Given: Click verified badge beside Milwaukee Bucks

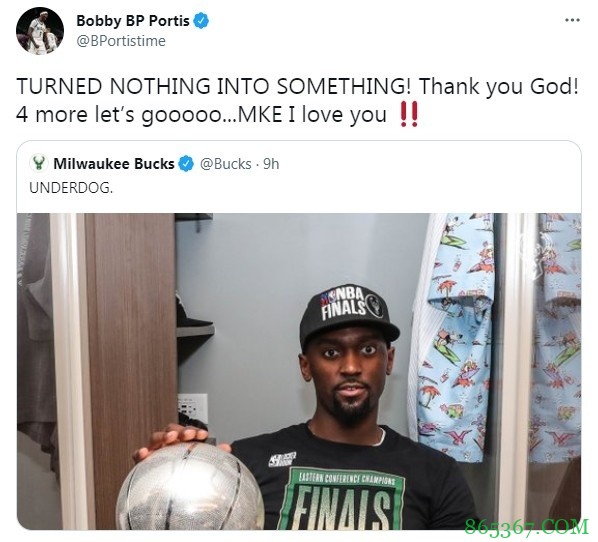Looking at the screenshot, I should click(x=186, y=164).
